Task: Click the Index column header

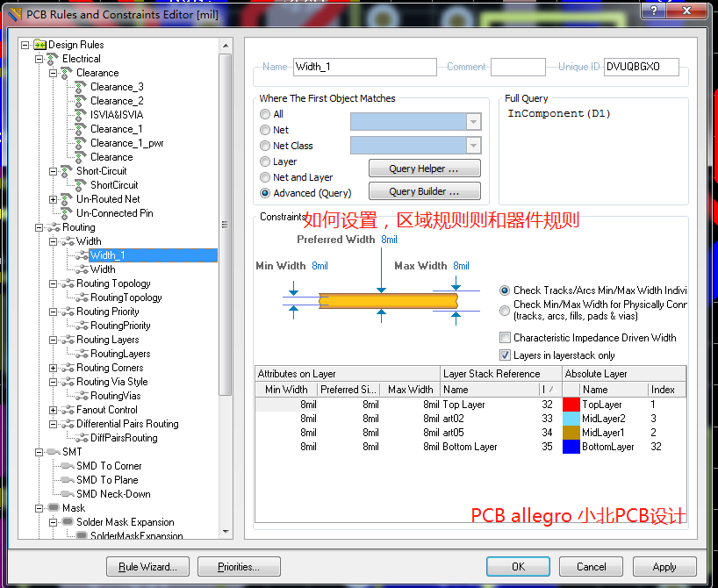Action: [x=667, y=390]
